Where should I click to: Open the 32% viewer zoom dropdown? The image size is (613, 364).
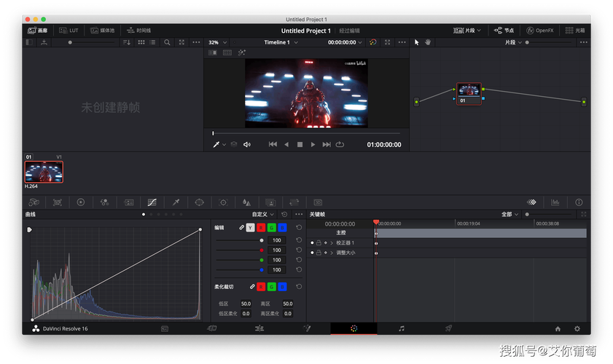tap(216, 42)
